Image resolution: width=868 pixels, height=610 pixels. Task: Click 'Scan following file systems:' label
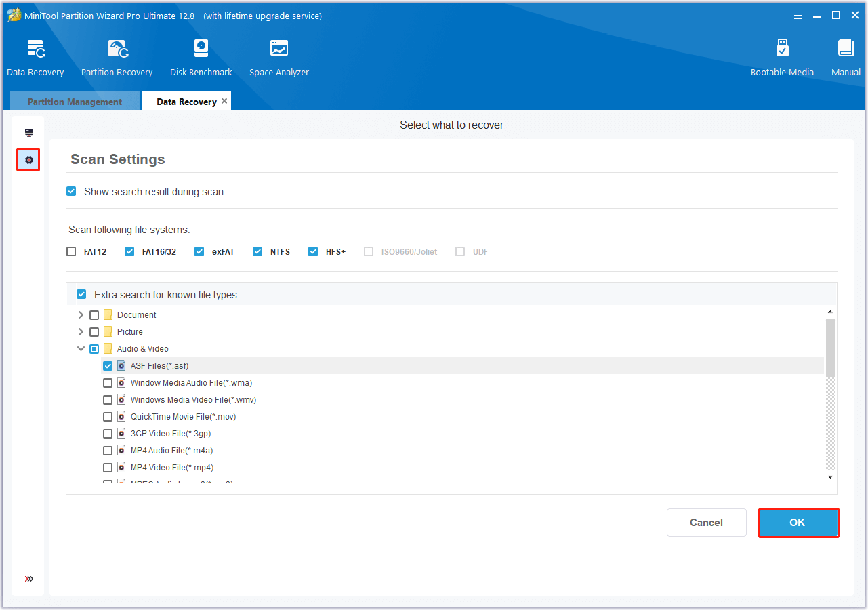[x=129, y=230]
